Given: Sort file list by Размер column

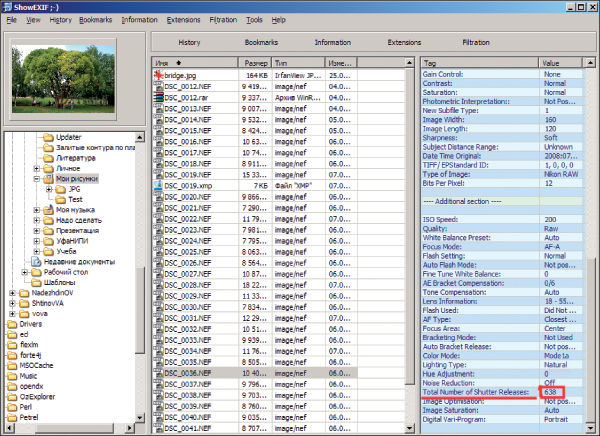Looking at the screenshot, I should 255,63.
